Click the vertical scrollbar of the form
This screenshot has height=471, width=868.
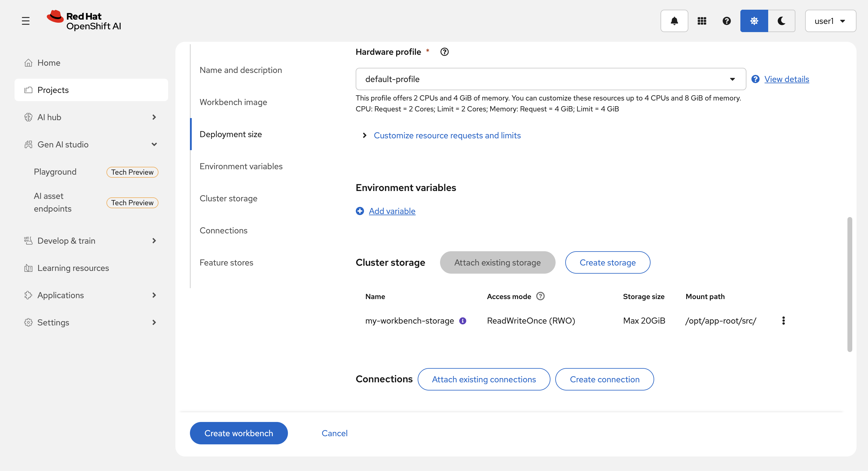pos(850,284)
